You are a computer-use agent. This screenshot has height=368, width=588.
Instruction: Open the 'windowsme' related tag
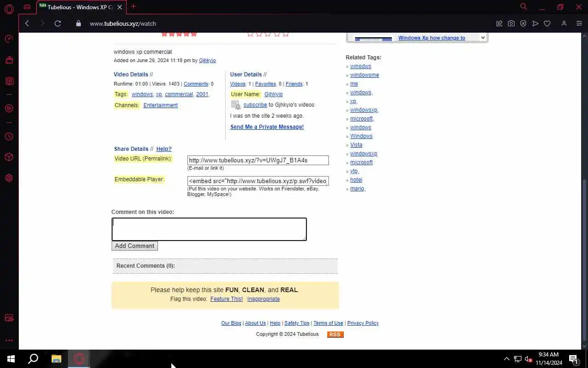coord(364,75)
